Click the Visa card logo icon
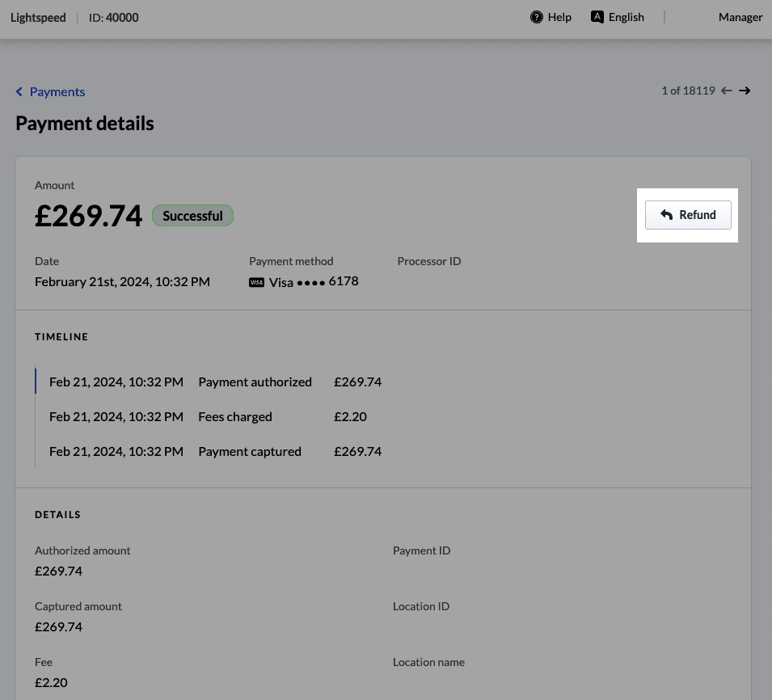Screen dimensions: 772x700 pyautogui.click(x=256, y=282)
